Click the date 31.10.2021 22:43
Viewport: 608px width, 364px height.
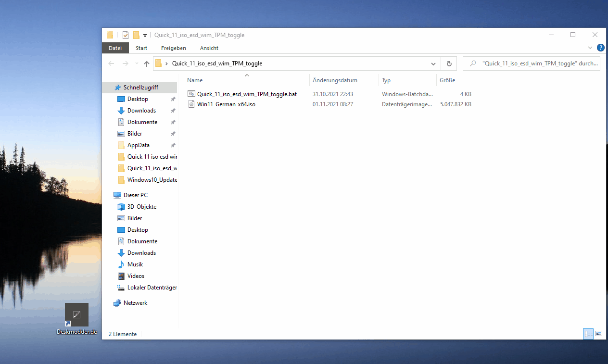[x=333, y=94]
